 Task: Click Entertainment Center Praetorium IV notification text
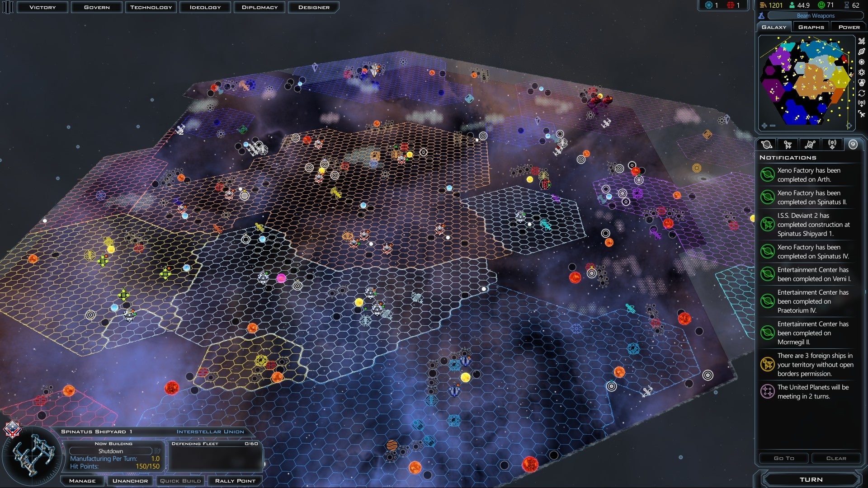[x=813, y=301]
